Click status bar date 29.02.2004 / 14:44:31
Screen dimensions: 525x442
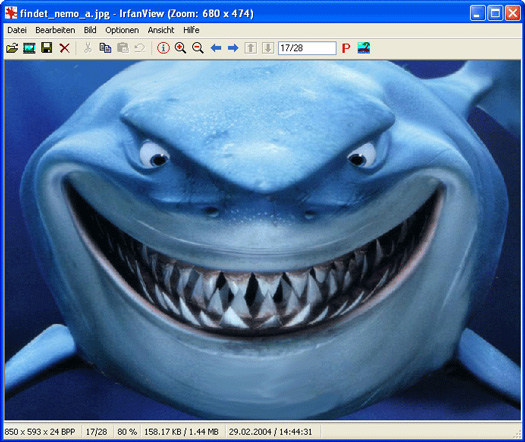click(x=271, y=432)
